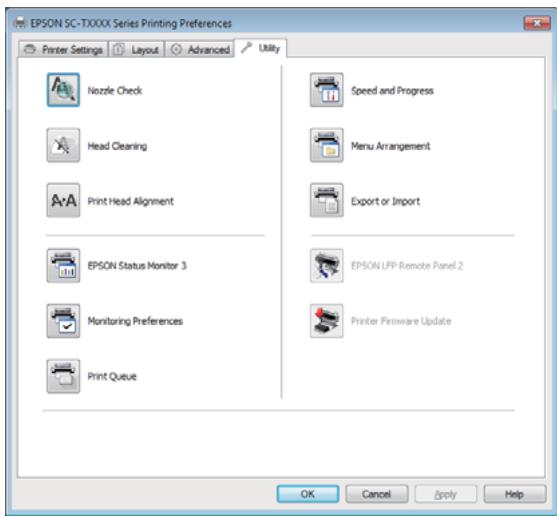This screenshot has width=557, height=517.
Task: Click the "Print Head Alignment" label
Action: [130, 201]
